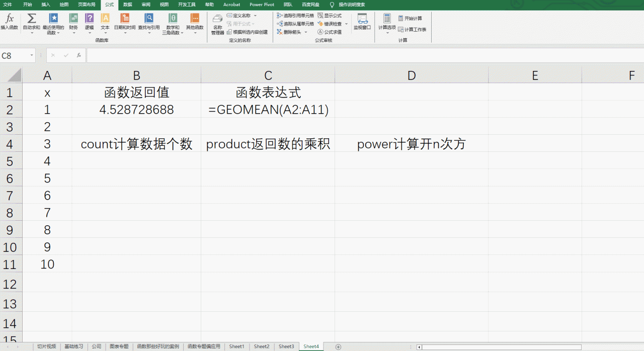
Task: Switch to sheet tab 切片视频
Action: 46,346
